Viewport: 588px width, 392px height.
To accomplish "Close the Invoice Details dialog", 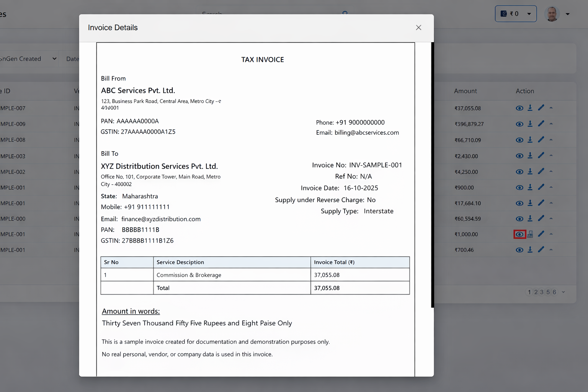I will pos(418,28).
